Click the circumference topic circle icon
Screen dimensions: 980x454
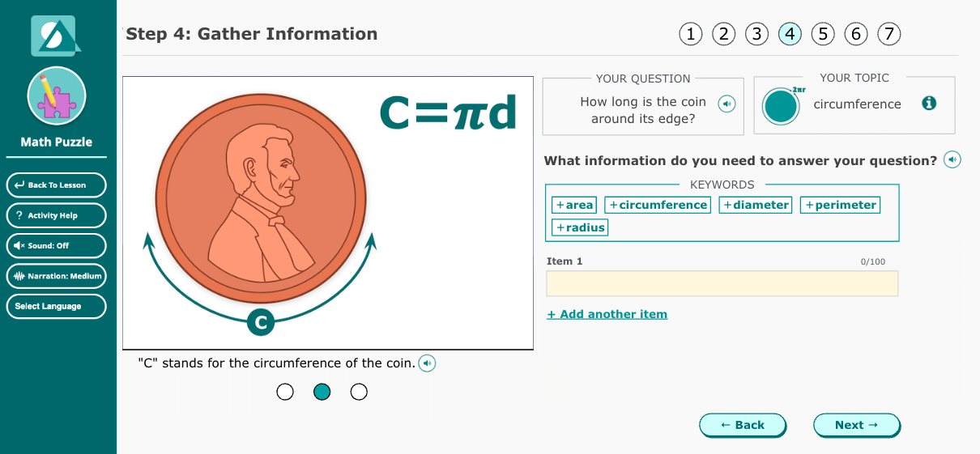point(781,106)
